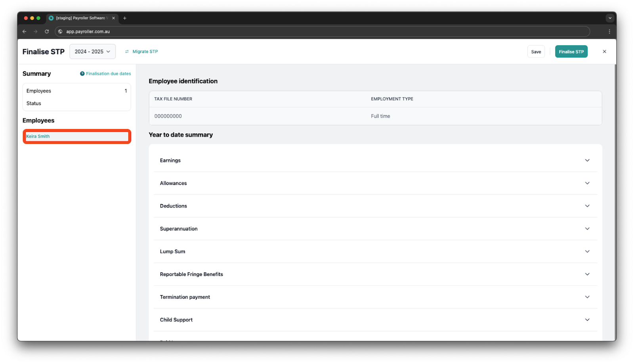Reload the page with refresh icon
This screenshot has height=364, width=634.
(47, 32)
